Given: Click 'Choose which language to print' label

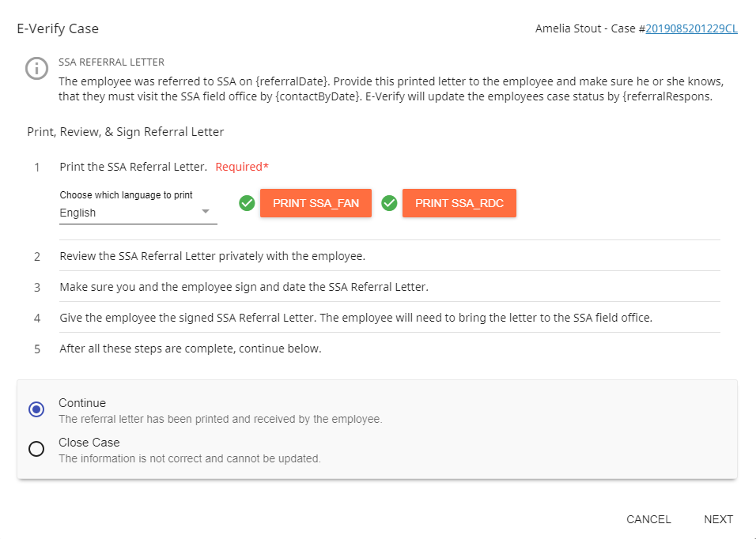Looking at the screenshot, I should 126,195.
